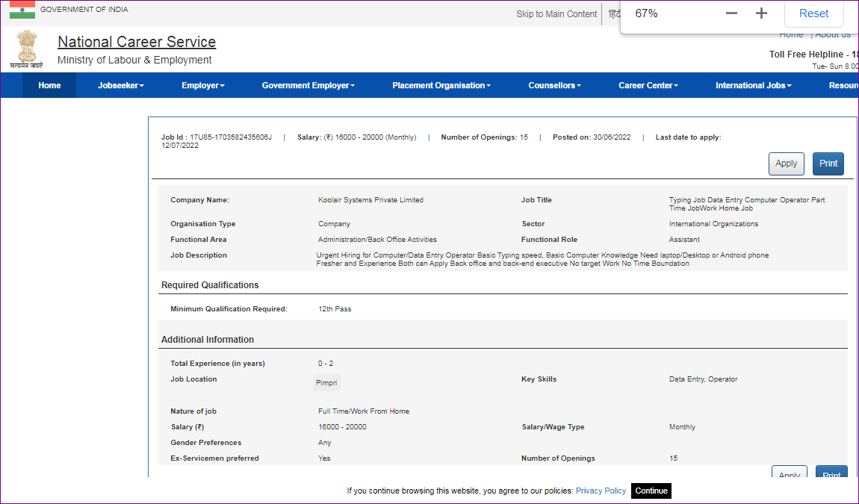Click Skip to Main Content link
Viewport: 859px width, 504px height.
pos(556,13)
